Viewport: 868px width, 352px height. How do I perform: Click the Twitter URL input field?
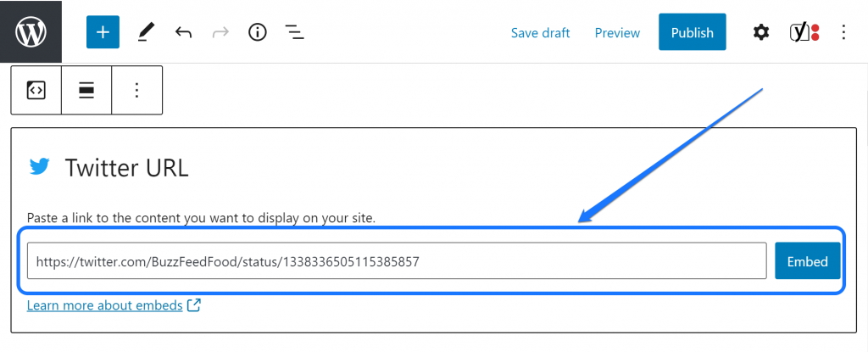pyautogui.click(x=397, y=261)
